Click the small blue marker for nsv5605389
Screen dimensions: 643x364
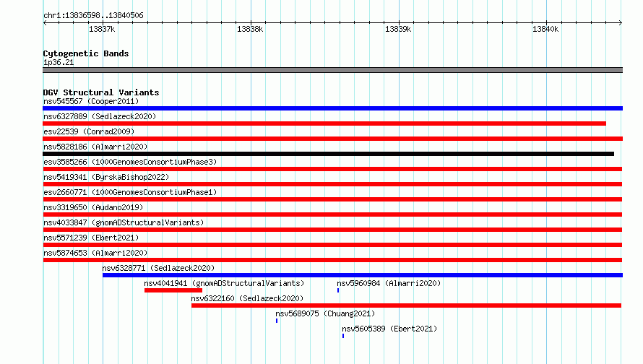(x=343, y=336)
